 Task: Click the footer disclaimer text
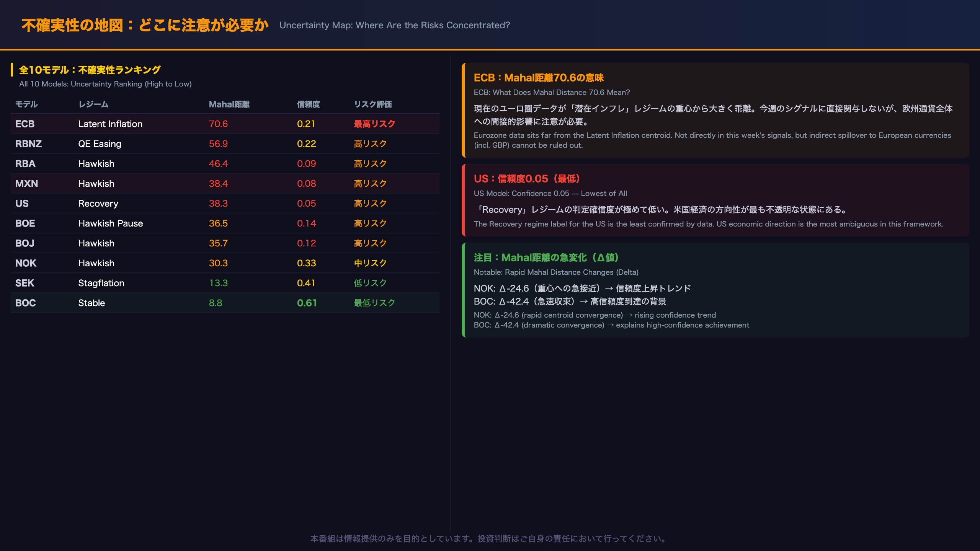490,539
